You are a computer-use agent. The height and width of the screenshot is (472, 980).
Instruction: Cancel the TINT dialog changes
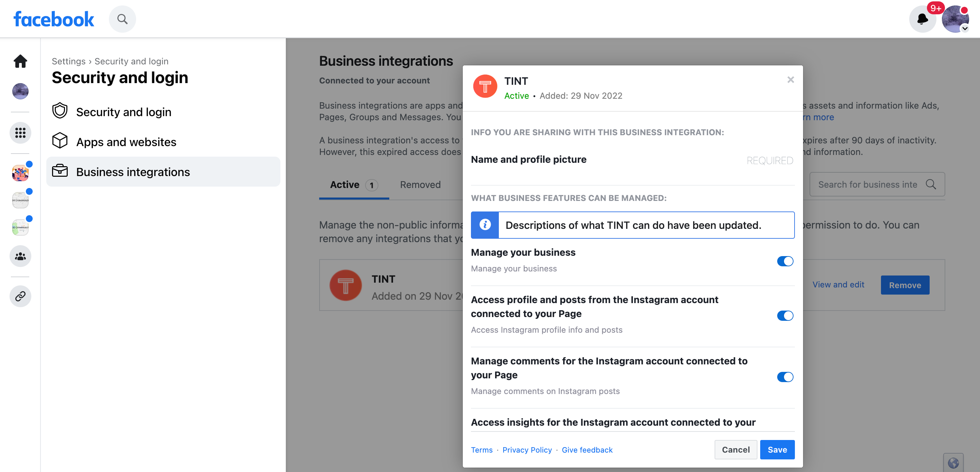coord(735,450)
